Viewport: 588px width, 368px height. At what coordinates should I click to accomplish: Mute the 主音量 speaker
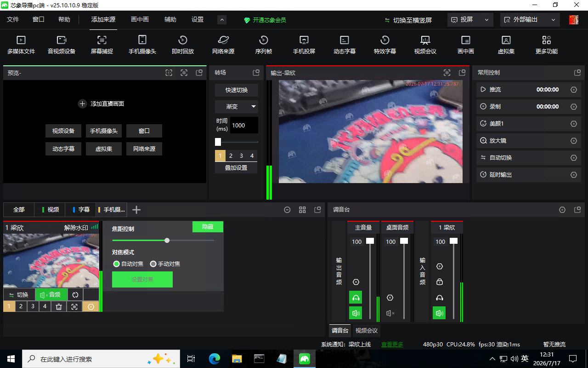pos(356,313)
